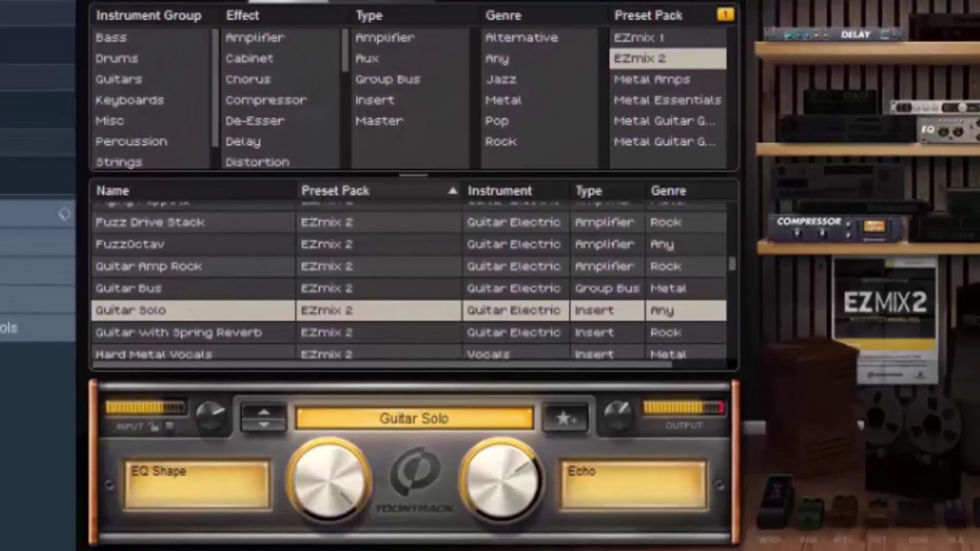Select Rock genre filter

coord(501,141)
